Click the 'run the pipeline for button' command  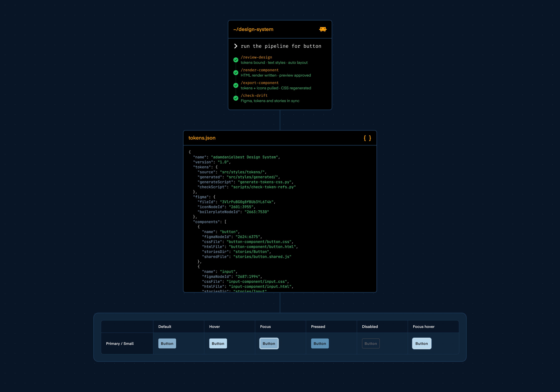[281, 46]
